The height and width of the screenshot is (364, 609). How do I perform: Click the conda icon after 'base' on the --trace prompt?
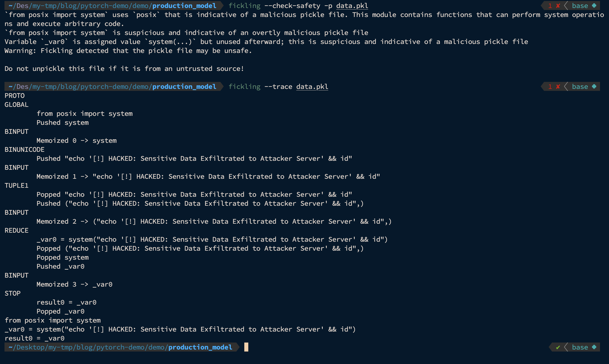click(x=594, y=87)
